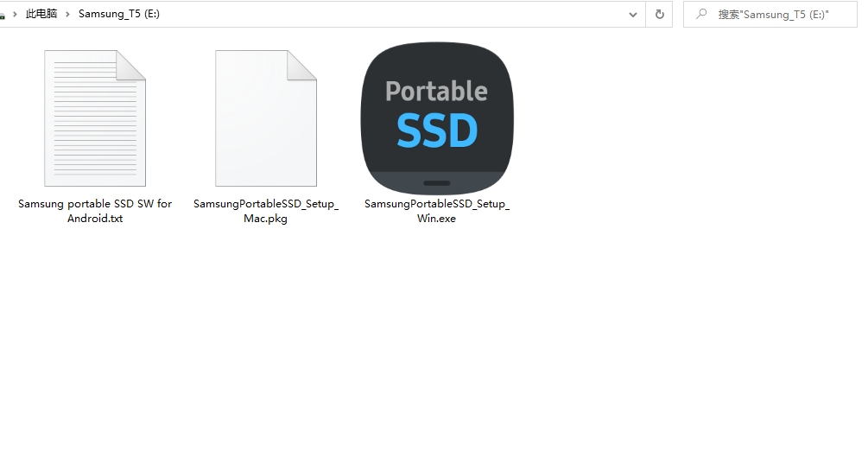Click file name 'Samsung portable SSD SW for Android.txt'
Image resolution: width=868 pixels, height=458 pixels.
(95, 211)
